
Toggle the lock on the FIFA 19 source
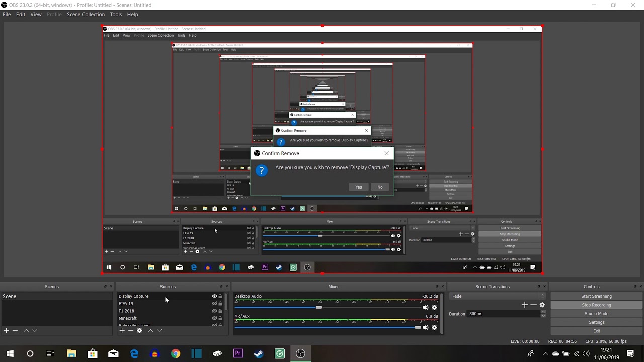[x=220, y=304]
